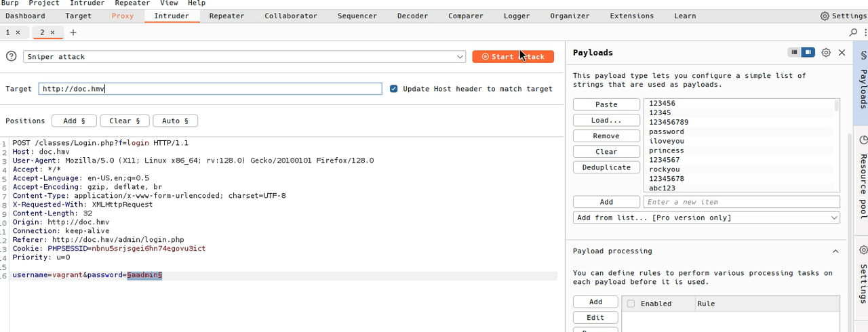The height and width of the screenshot is (332, 868).
Task: Switch to the Collaborator tab
Action: 291,16
